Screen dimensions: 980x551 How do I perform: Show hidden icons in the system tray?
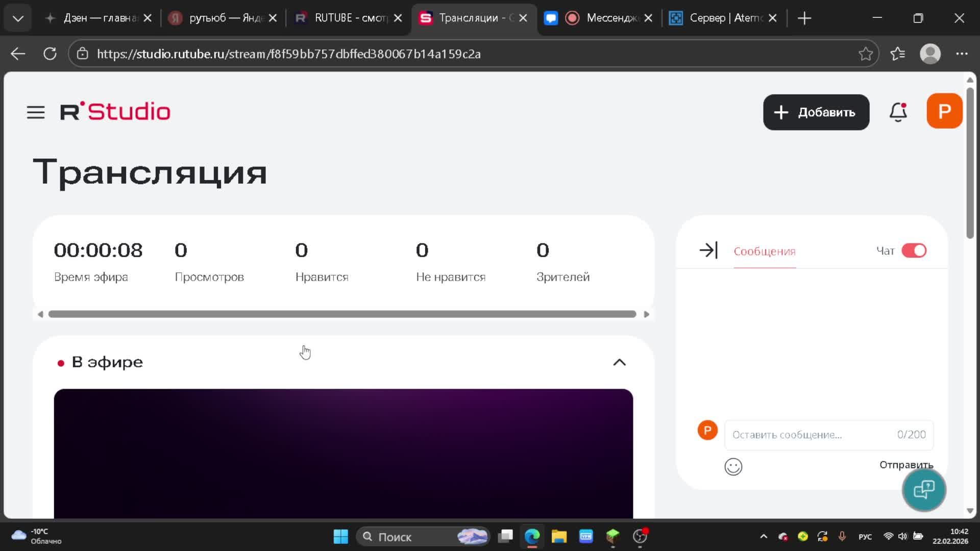764,537
